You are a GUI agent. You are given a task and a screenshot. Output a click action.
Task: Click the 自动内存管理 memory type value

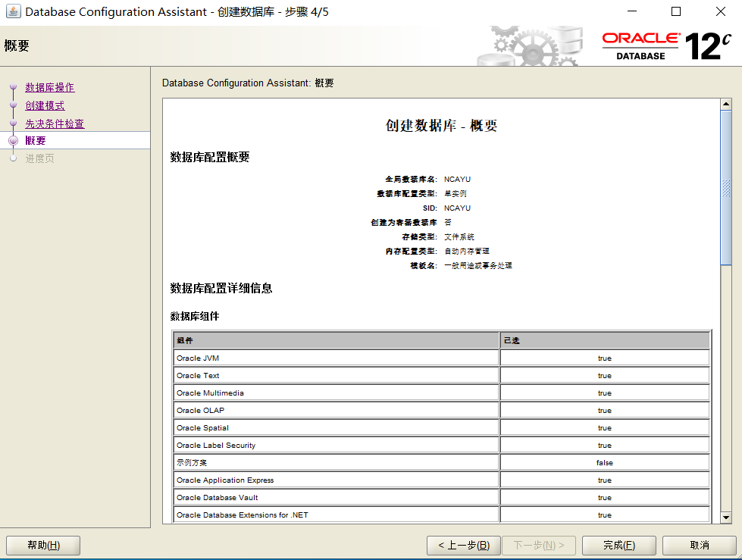(467, 251)
